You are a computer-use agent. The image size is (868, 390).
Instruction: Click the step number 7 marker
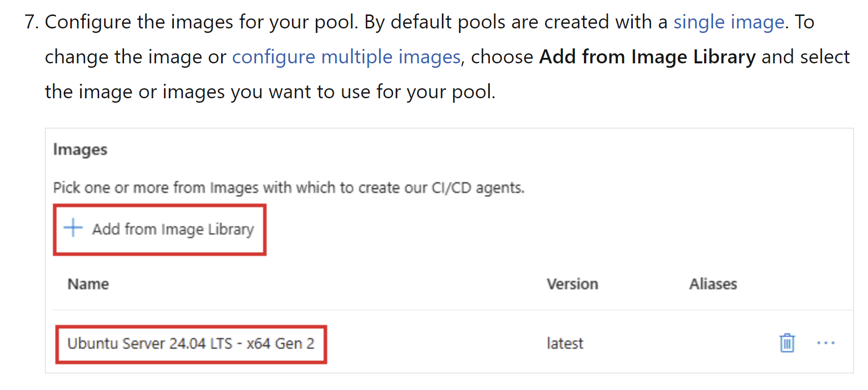tap(31, 22)
